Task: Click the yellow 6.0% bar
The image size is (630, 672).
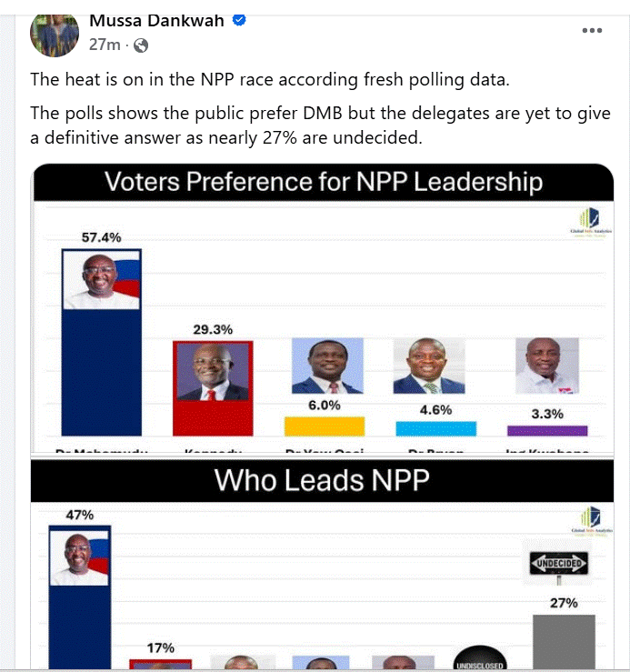Action: click(x=325, y=426)
